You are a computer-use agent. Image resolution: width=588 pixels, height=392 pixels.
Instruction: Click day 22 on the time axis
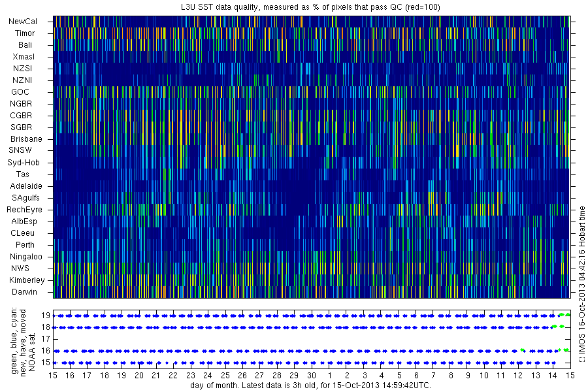pos(173,376)
